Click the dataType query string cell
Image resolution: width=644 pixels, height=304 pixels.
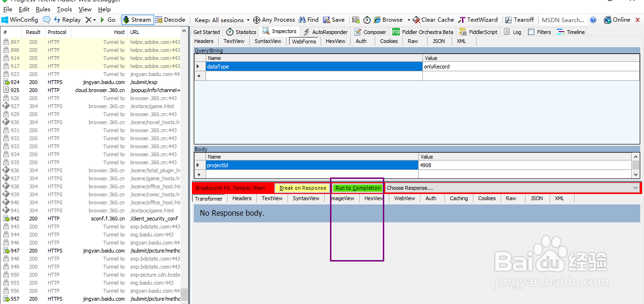[314, 67]
